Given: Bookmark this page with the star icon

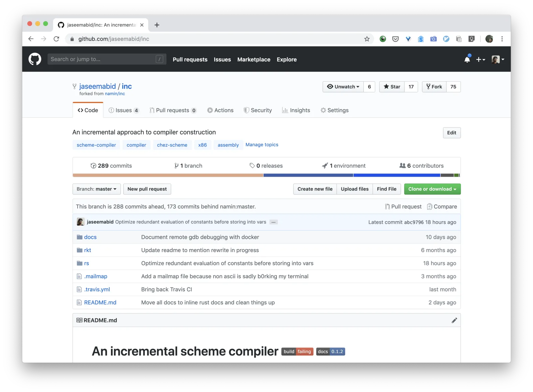Looking at the screenshot, I should tap(367, 39).
